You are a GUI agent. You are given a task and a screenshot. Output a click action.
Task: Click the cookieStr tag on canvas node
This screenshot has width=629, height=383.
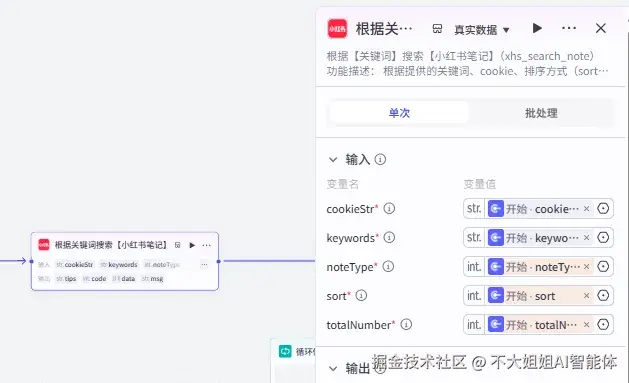coord(75,264)
